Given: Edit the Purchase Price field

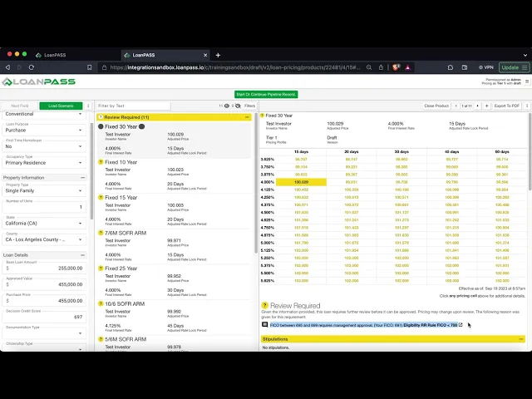Looking at the screenshot, I should tap(44, 299).
